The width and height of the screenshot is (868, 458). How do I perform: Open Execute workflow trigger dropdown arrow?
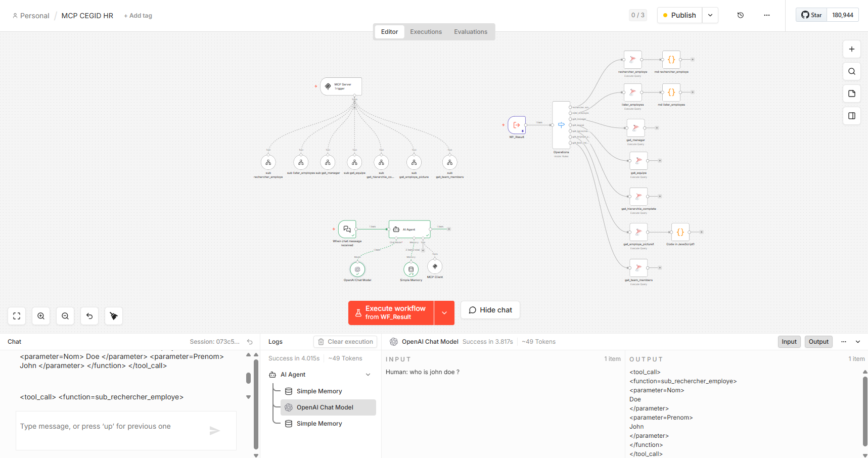point(444,313)
